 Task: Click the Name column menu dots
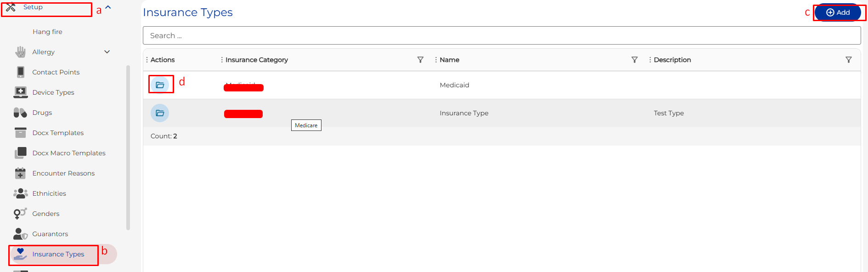point(436,60)
